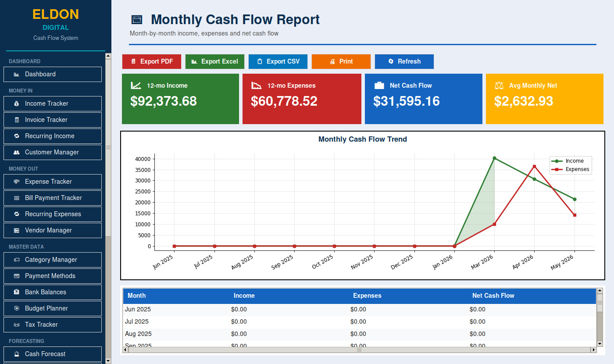Screen dimensions: 614x364
Task: Click the Category Manager tag icon
Action: point(17,260)
